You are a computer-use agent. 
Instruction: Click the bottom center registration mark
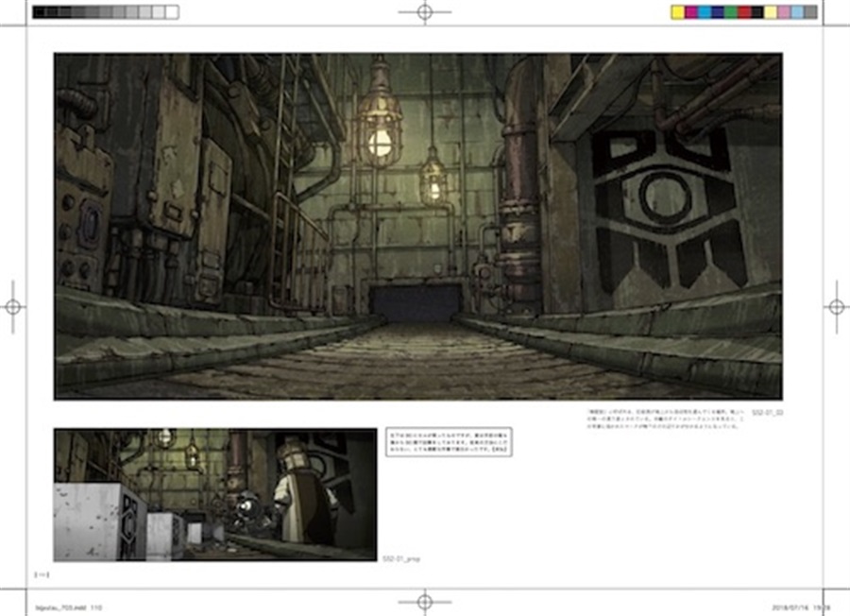[x=425, y=602]
